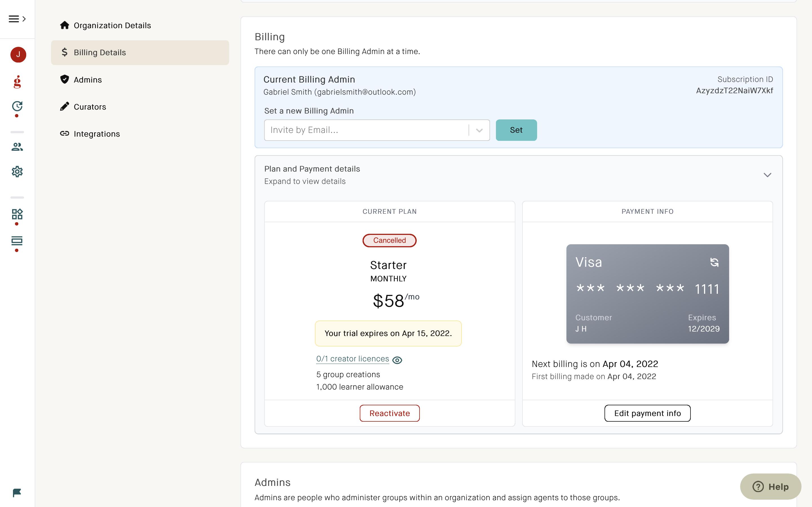
Task: Click the Reactivate button
Action: pos(390,413)
